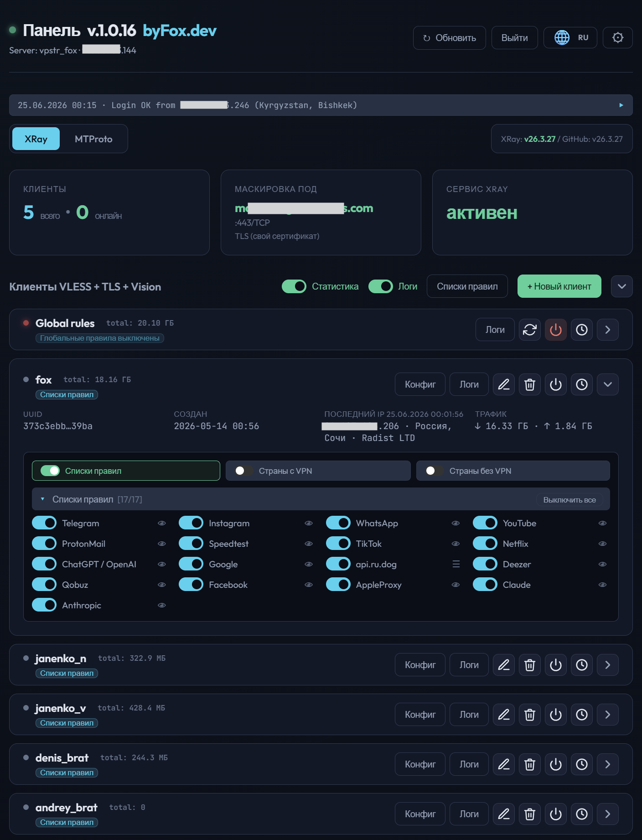642x840 pixels.
Task: Click the power icon for fox client
Action: click(555, 384)
